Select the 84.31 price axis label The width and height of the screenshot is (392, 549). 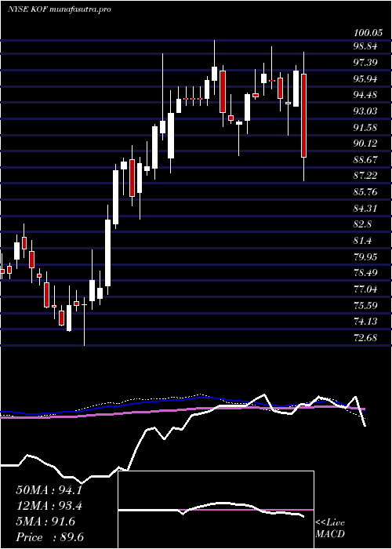[x=365, y=209]
